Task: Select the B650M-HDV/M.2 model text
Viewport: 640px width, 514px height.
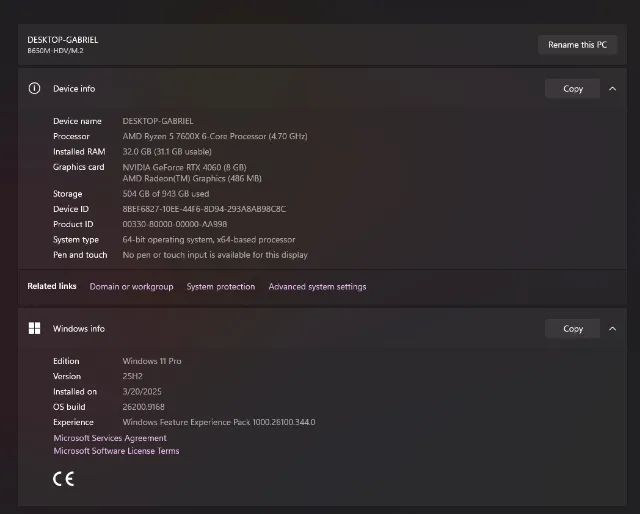Action: (56, 51)
